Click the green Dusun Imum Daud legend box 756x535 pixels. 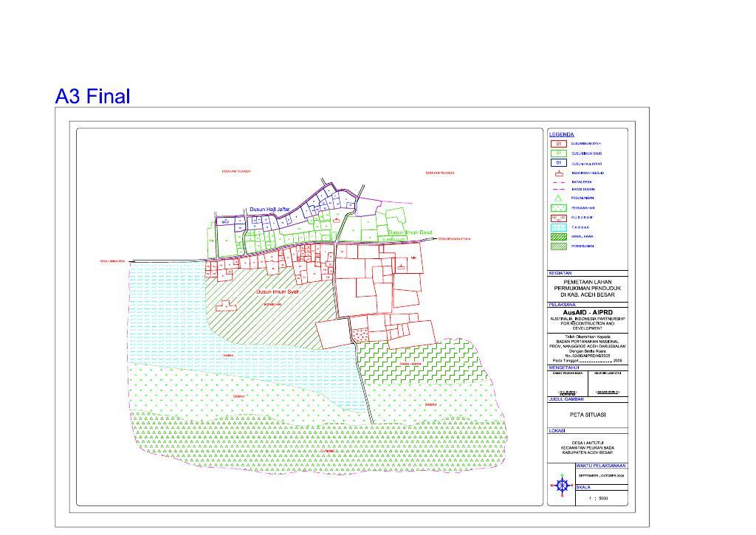559,153
